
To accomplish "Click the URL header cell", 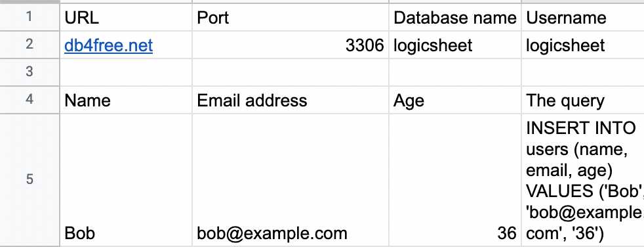I will pos(126,17).
